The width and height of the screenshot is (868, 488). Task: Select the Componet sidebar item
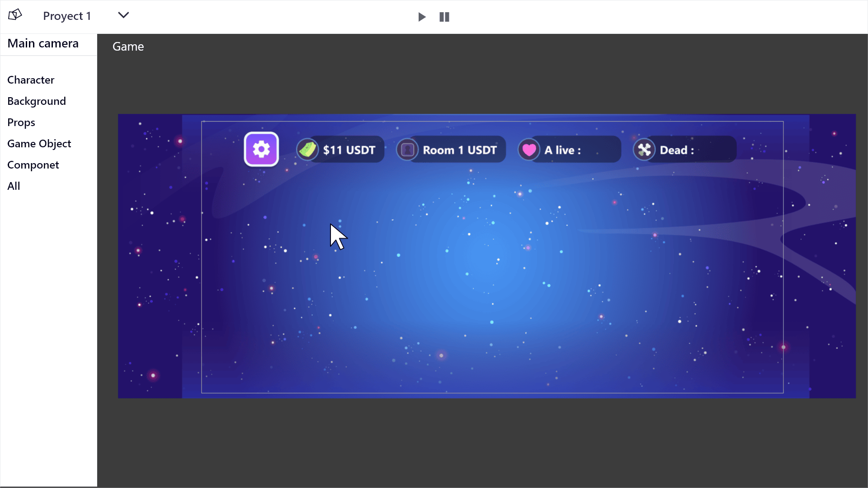pos(33,164)
